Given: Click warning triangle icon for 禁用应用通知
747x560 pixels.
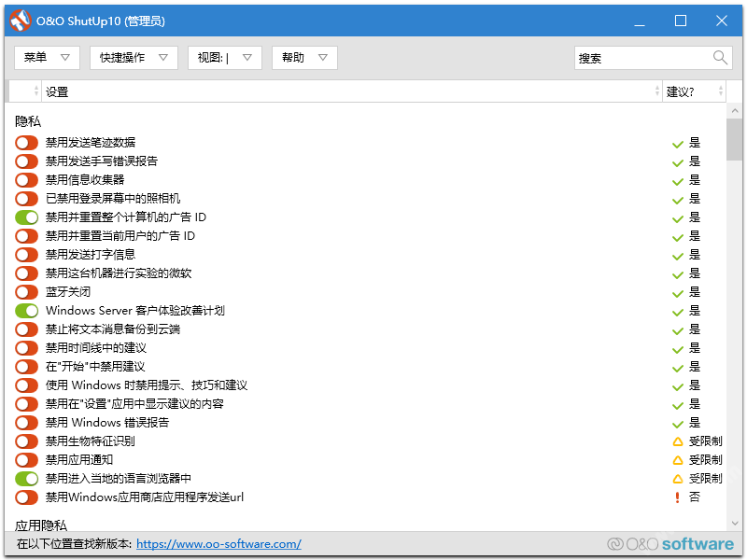Looking at the screenshot, I should click(x=678, y=460).
